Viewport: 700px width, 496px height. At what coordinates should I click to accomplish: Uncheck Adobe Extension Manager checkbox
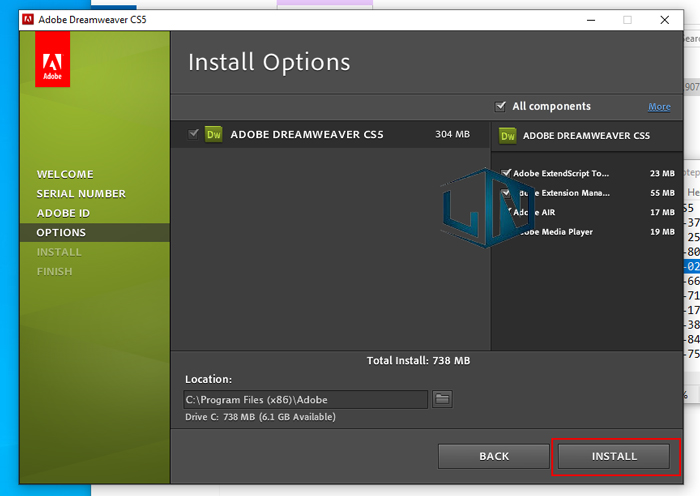pyautogui.click(x=506, y=193)
